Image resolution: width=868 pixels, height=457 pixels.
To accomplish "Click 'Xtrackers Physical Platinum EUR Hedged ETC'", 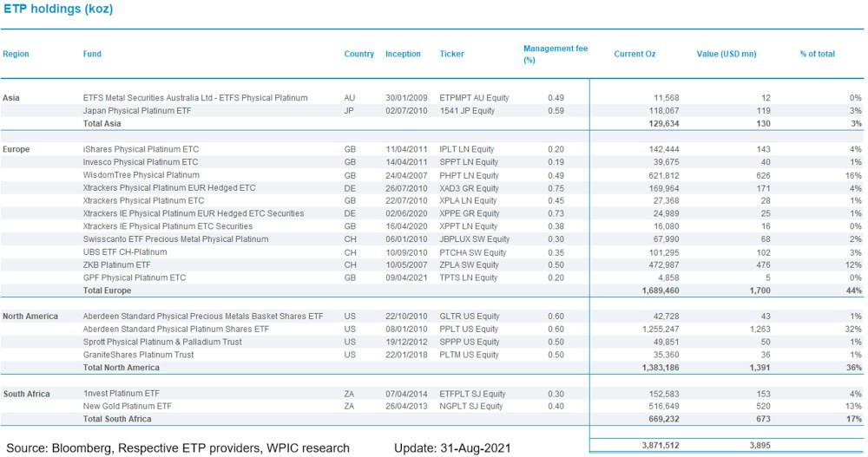I will pyautogui.click(x=169, y=187).
